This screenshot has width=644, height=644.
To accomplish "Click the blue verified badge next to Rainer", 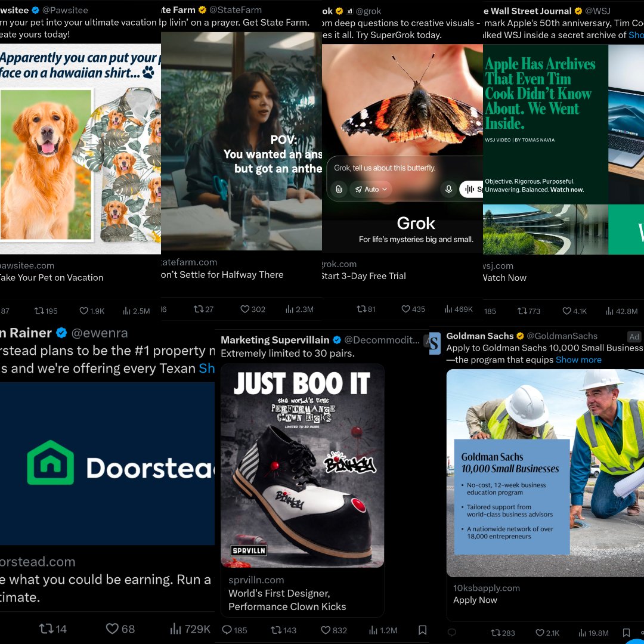I will coord(61,333).
